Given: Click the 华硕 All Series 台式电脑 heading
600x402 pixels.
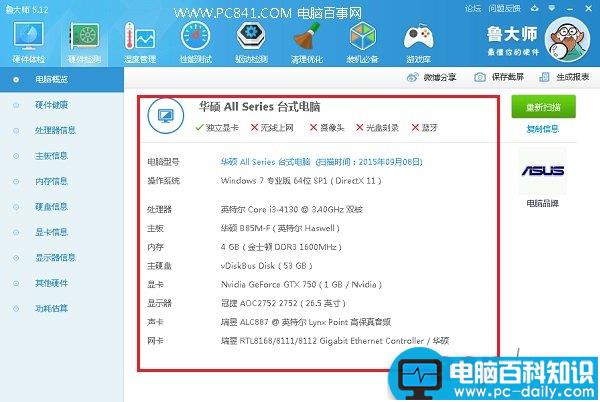Looking at the screenshot, I should pyautogui.click(x=259, y=106).
